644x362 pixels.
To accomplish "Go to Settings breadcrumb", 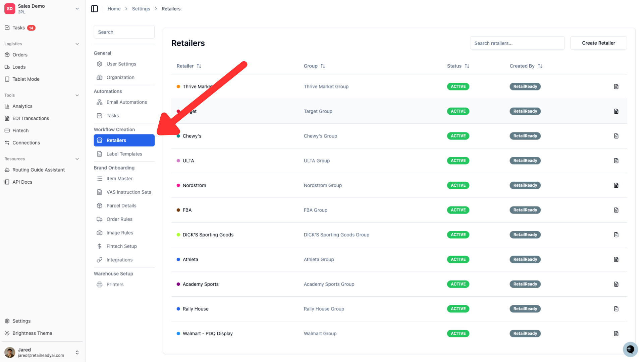I will pyautogui.click(x=141, y=9).
